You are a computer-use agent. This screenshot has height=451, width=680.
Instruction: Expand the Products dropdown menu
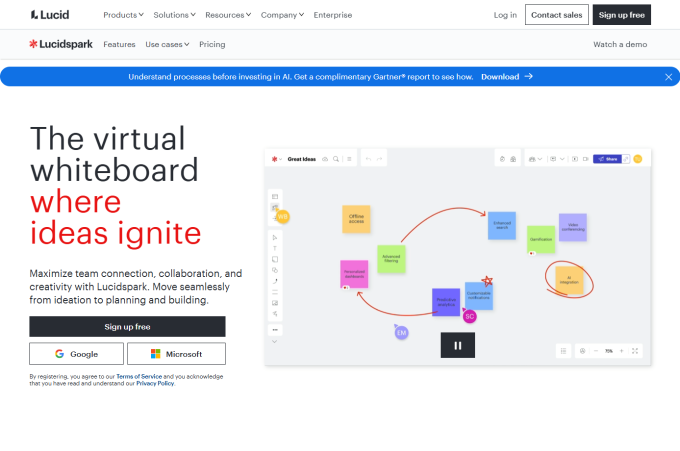pyautogui.click(x=123, y=15)
